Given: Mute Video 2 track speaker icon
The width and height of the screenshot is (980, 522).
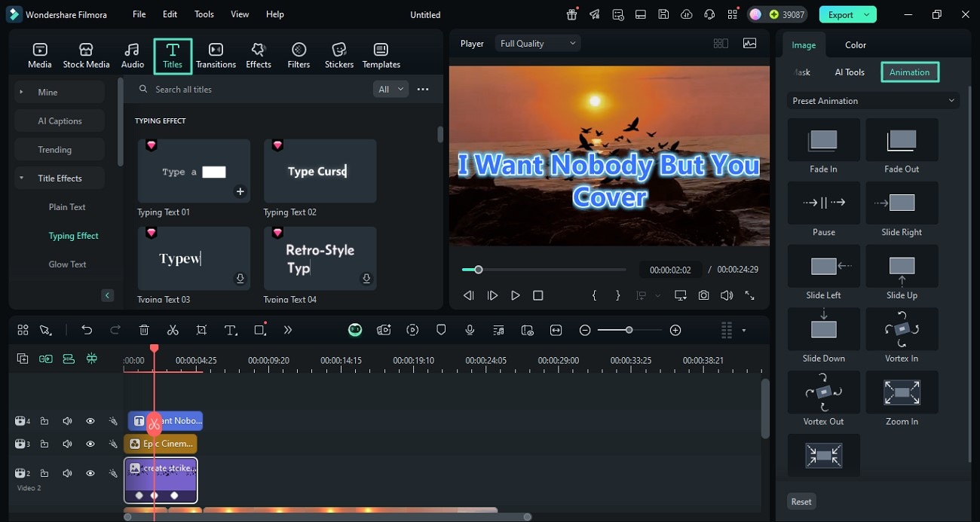Looking at the screenshot, I should click(67, 473).
